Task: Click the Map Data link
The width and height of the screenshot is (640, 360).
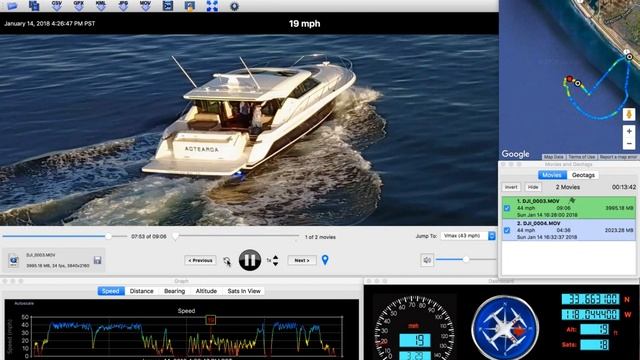Action: (554, 157)
